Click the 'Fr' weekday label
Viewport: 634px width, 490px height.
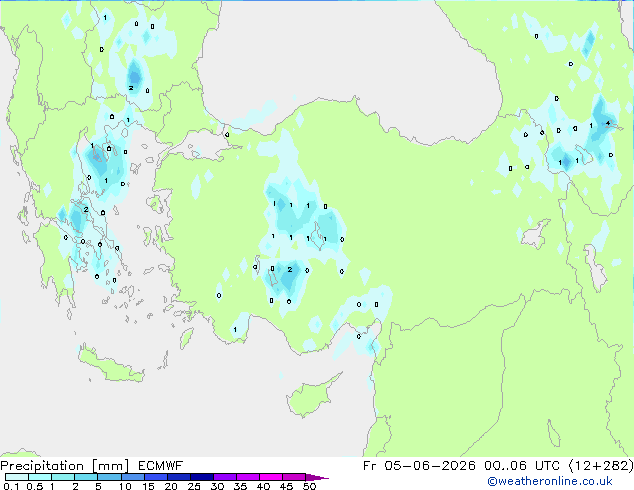pyautogui.click(x=370, y=466)
